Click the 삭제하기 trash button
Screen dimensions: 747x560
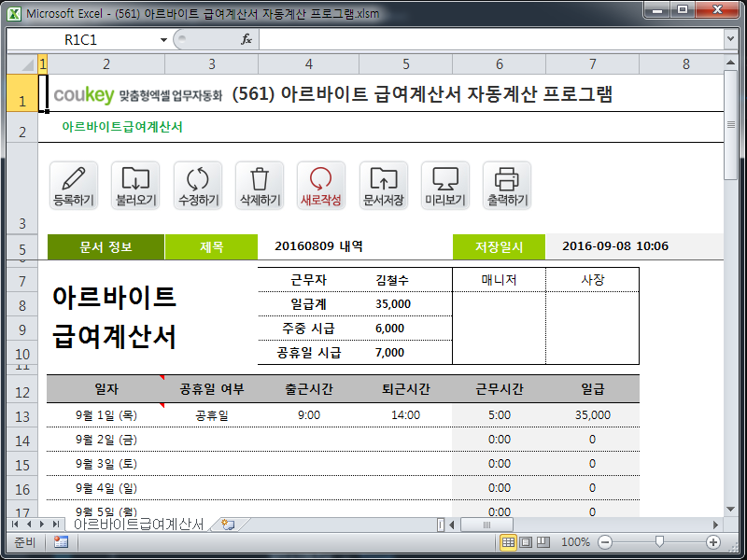pos(260,186)
